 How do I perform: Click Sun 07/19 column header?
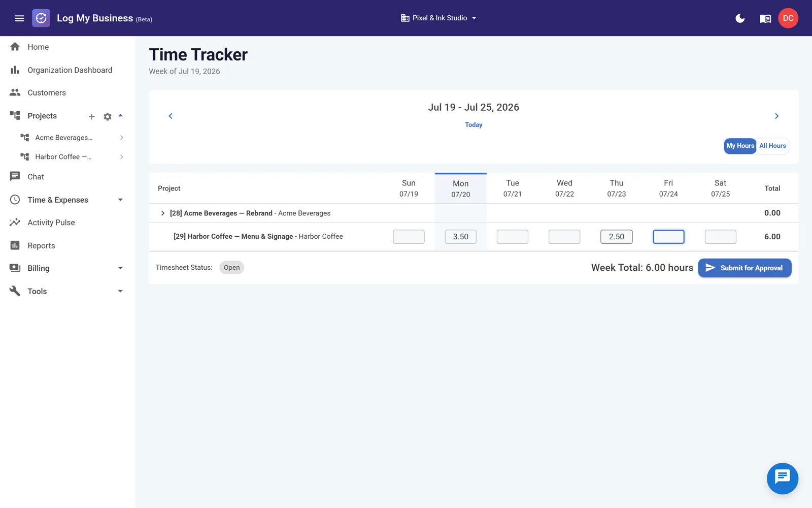pos(409,188)
